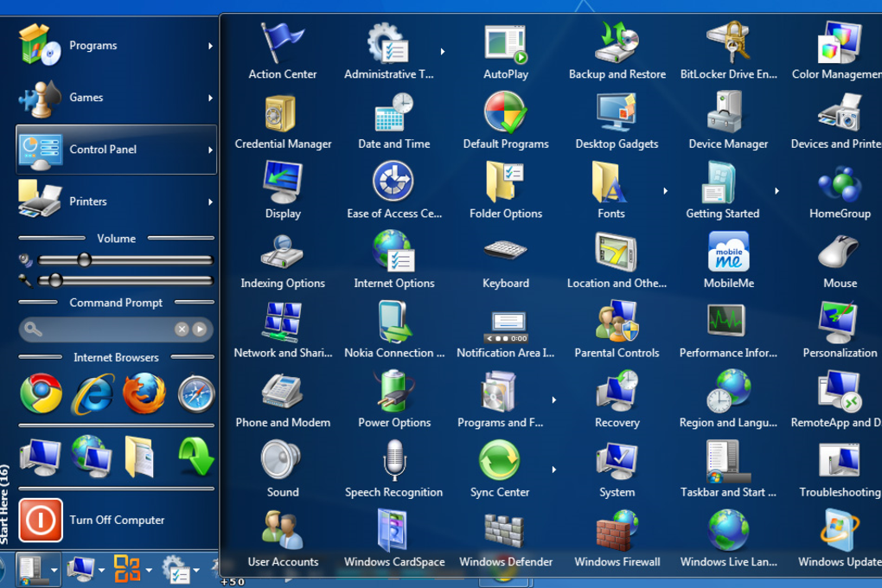Open Default Programs icon

[x=506, y=112]
